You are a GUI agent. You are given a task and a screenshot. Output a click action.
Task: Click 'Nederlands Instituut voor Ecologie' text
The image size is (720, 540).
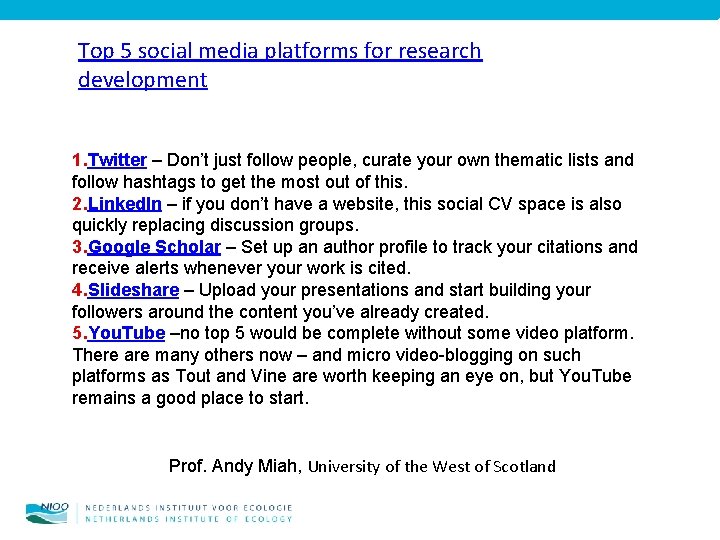189,507
